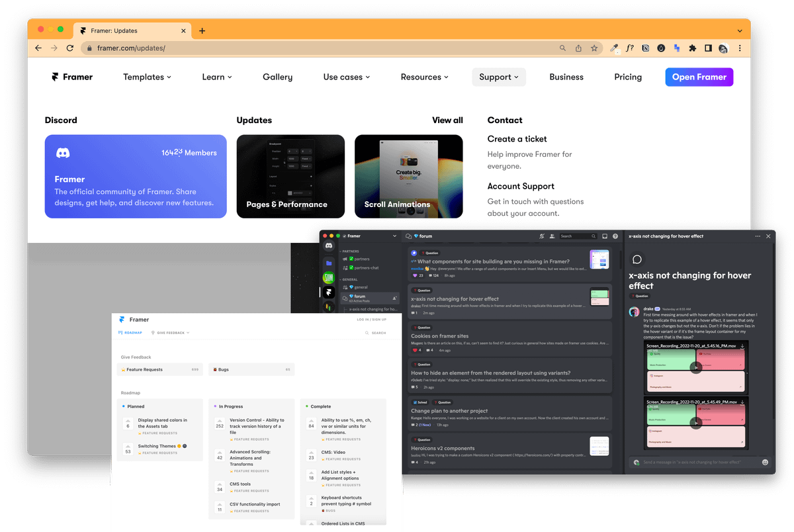The height and width of the screenshot is (532, 794).
Task: Click 'Log in / Sign up' on feedback page
Action: (372, 320)
